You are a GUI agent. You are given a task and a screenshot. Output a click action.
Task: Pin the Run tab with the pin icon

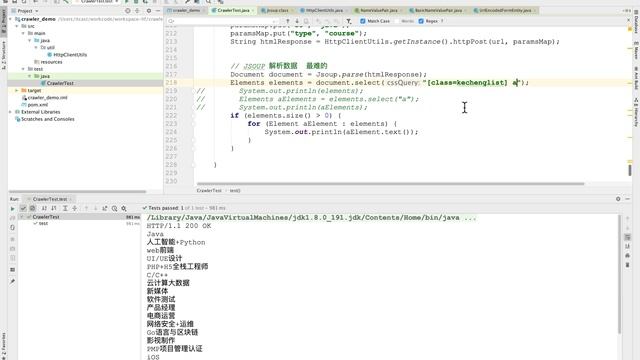coord(12,282)
